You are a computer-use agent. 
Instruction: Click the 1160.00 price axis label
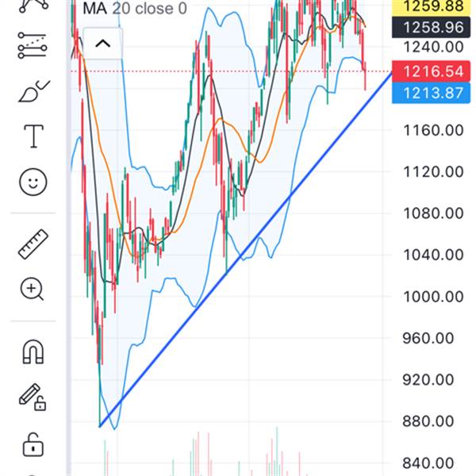pos(433,130)
